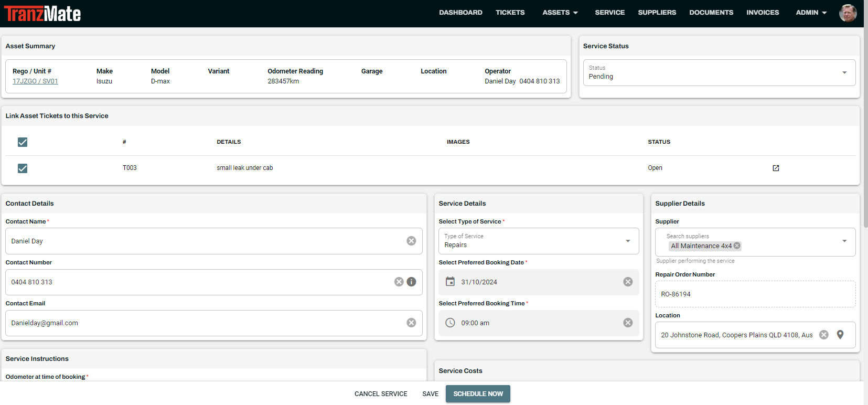Viewport: 868px width, 405px height.
Task: Clear the Contact Number field
Action: click(x=399, y=282)
